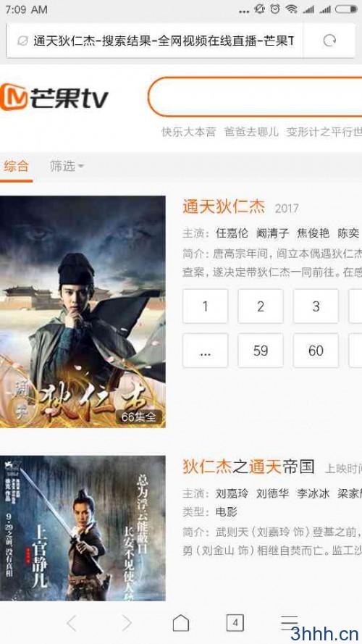Open the 通天狄仁杰 poster thumbnail

83,311
